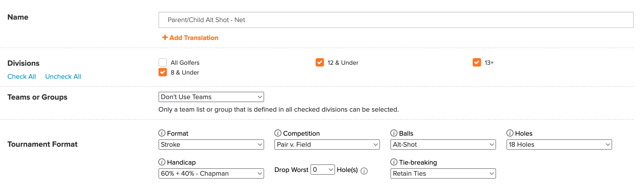
Task: Check the All Golfers division checkbox
Action: tap(163, 62)
